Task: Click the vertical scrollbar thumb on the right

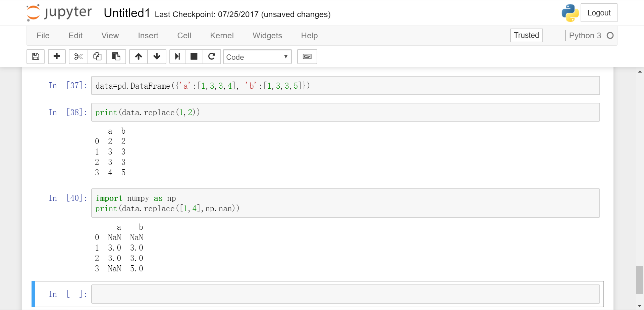Action: (x=639, y=279)
